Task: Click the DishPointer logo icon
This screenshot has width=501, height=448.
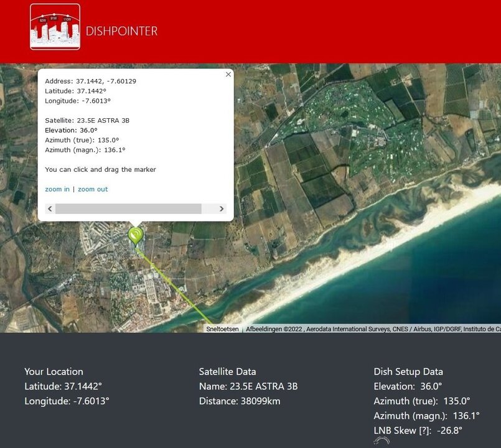Action: pos(55,27)
